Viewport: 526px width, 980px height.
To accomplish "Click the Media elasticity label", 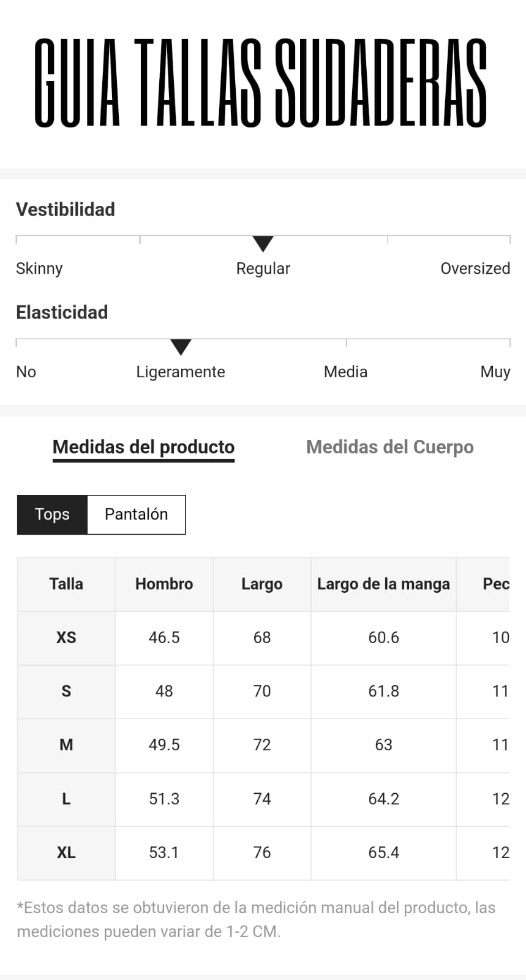I will 345,372.
